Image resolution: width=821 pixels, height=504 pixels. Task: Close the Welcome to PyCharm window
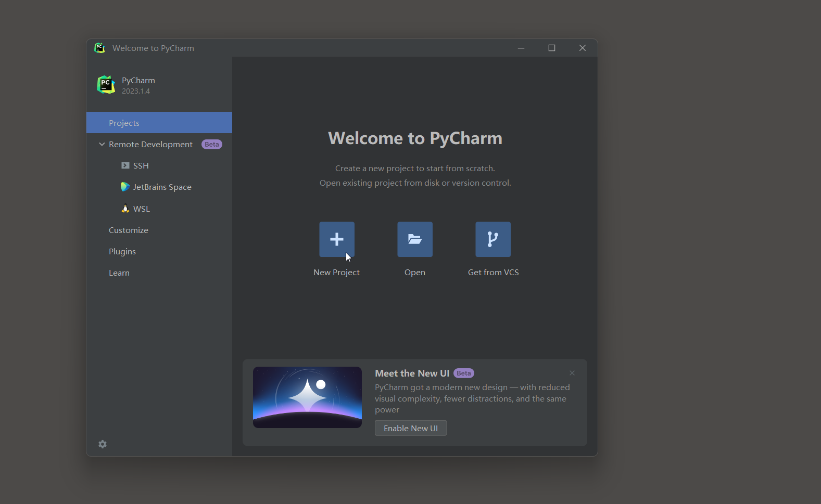[x=583, y=48]
